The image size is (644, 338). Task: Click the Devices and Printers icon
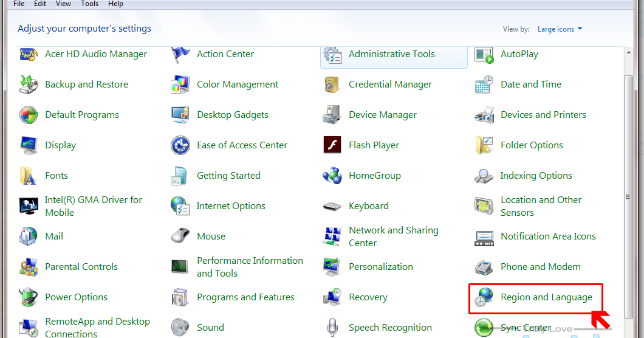coord(484,115)
